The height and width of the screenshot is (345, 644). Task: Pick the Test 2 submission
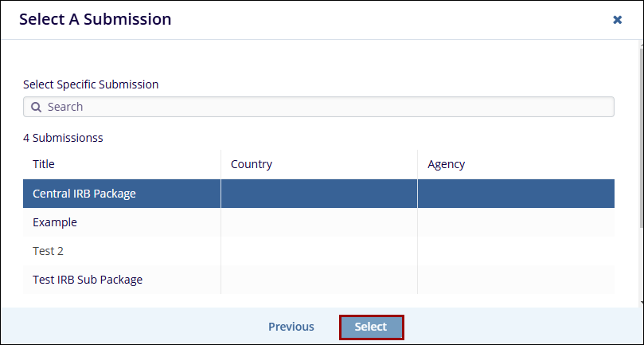[x=48, y=251]
